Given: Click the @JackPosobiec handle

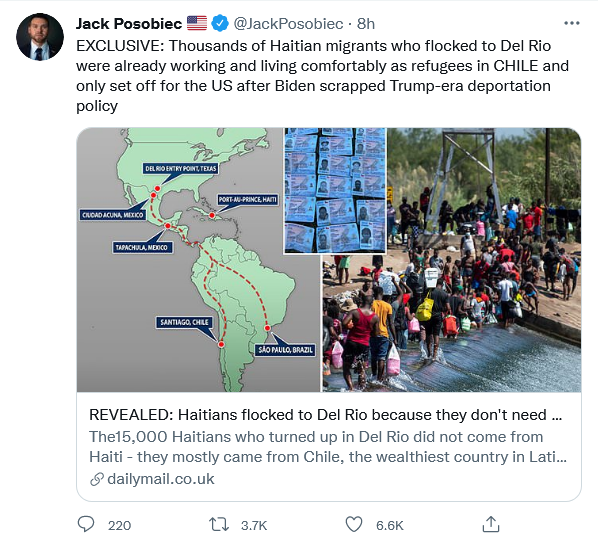Looking at the screenshot, I should point(288,24).
